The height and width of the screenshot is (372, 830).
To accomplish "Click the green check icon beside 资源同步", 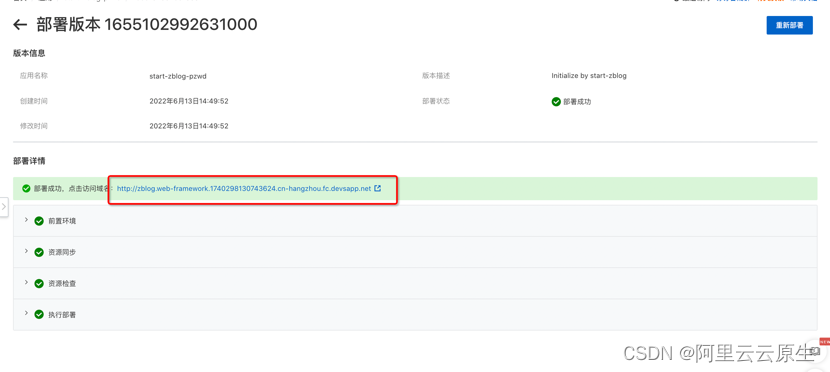I will click(x=39, y=252).
